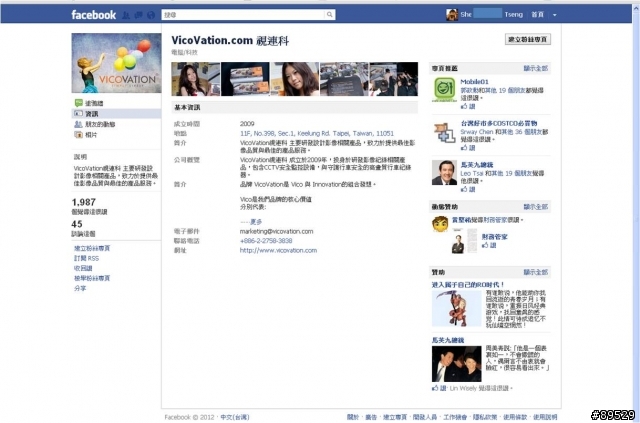This screenshot has height=423, width=640.
Task: Open friend requests icon in top bar
Action: tap(126, 15)
